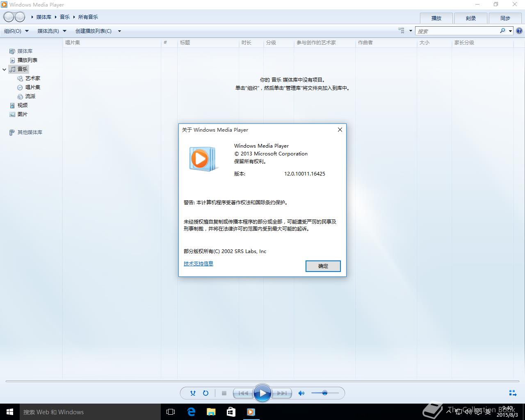Sort by 大小 column header
The image size is (525, 420).
pos(434,43)
